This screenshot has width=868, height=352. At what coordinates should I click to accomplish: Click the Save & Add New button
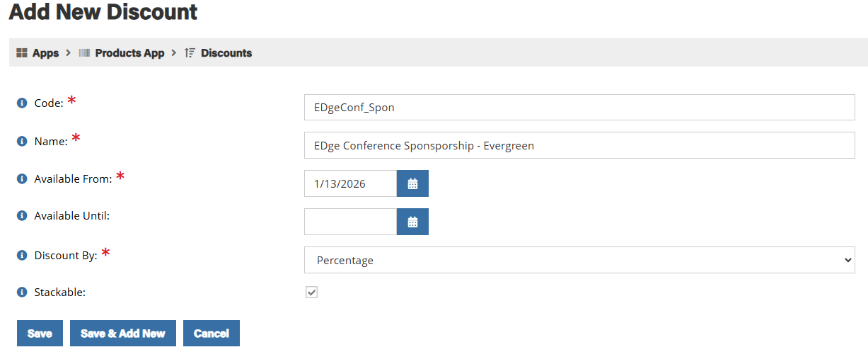[123, 334]
